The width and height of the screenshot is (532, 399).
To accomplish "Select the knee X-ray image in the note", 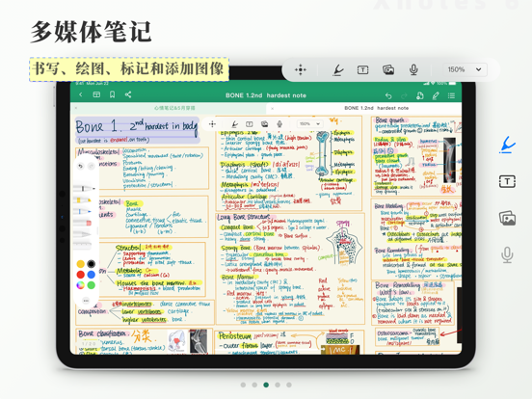I will [x=199, y=341].
